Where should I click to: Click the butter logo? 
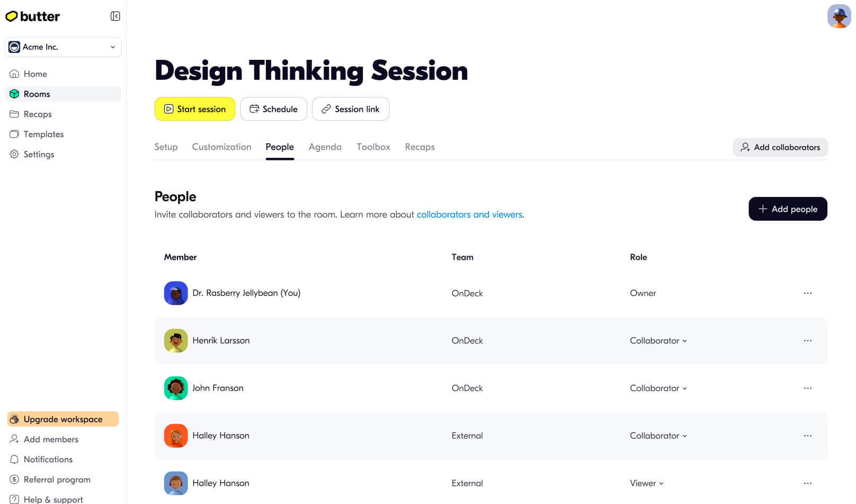click(33, 16)
